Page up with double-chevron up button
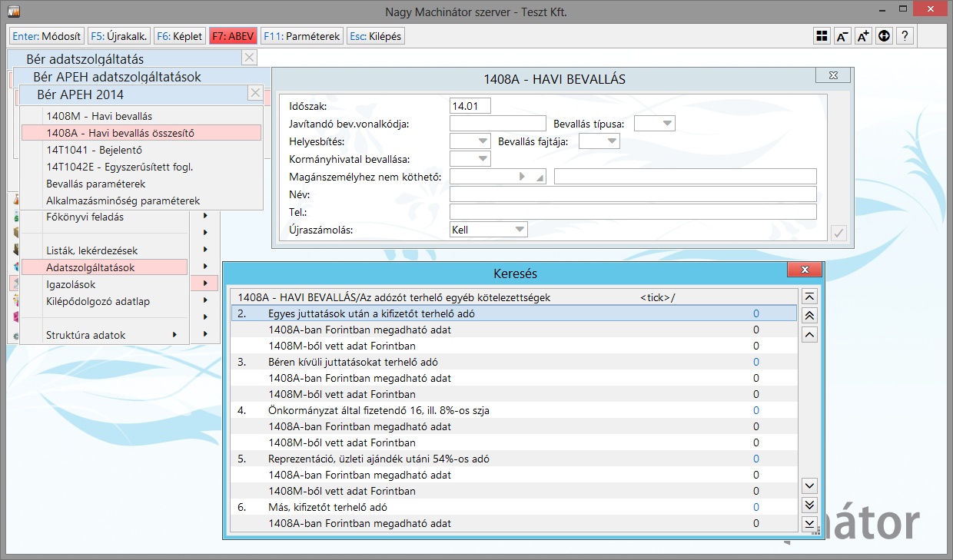Viewport: 953px width, 560px height. coord(809,316)
